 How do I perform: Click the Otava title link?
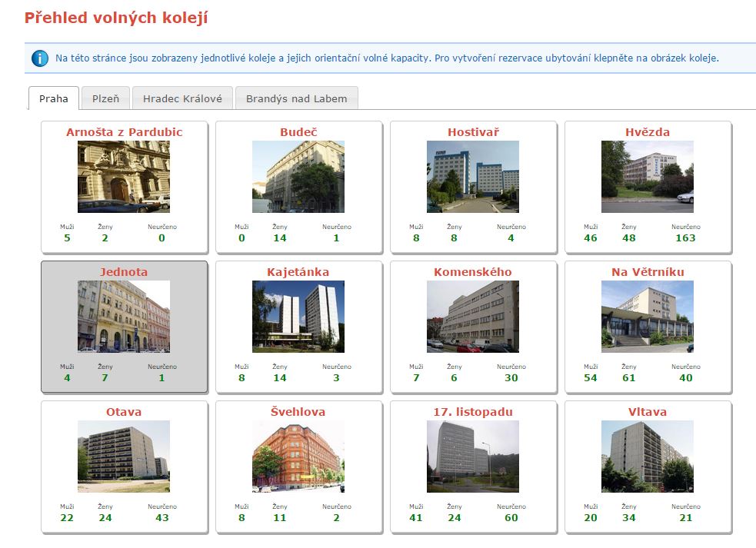point(124,412)
